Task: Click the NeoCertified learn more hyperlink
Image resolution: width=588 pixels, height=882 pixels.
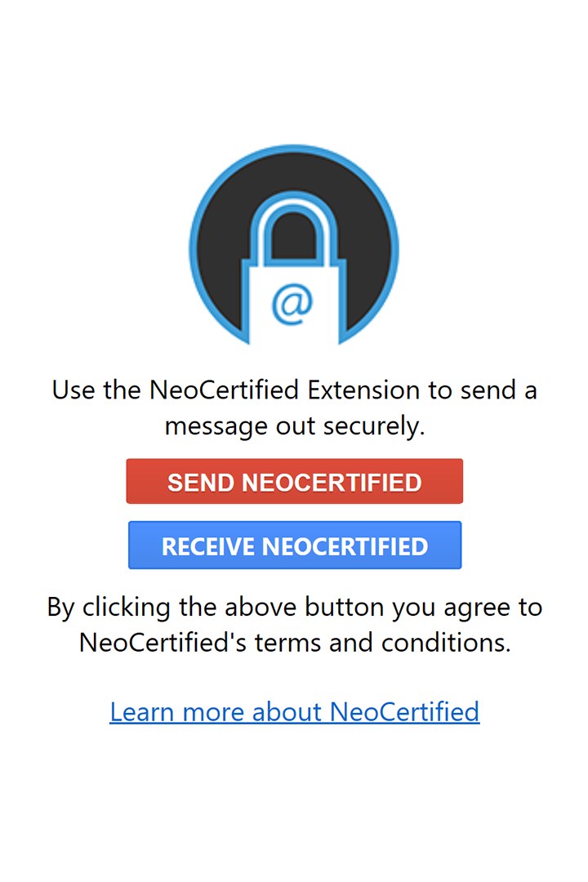Action: pos(295,711)
